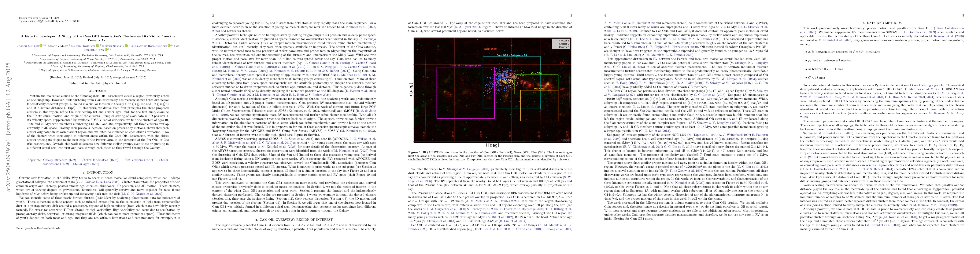This screenshot has height=254, width=980.
Task: Open the Galaxy structure (622) keyword link
Action: coord(60,160)
